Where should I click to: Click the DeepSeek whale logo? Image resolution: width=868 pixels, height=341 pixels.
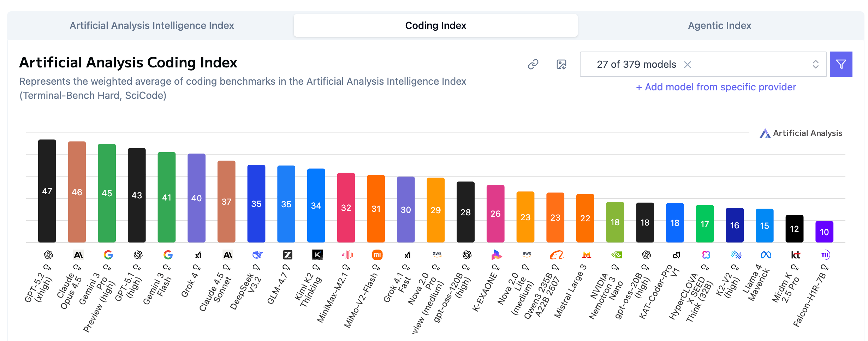[x=257, y=255]
